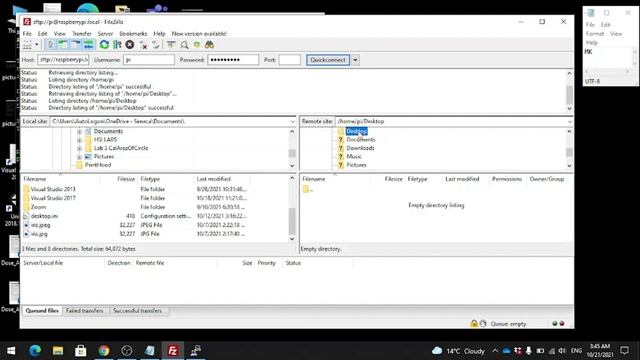Open the Remote site path dropdown
Screen dimensions: 640x360
pos(570,122)
